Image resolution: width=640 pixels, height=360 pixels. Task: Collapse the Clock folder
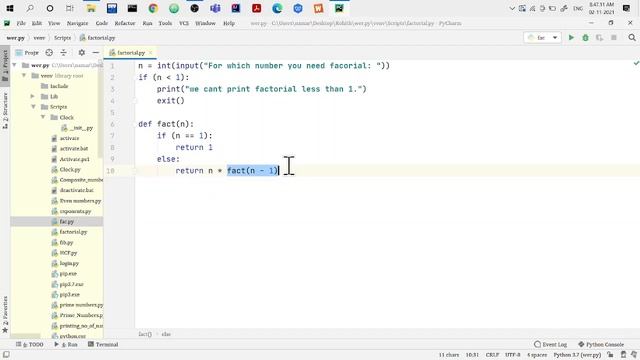coord(43,117)
